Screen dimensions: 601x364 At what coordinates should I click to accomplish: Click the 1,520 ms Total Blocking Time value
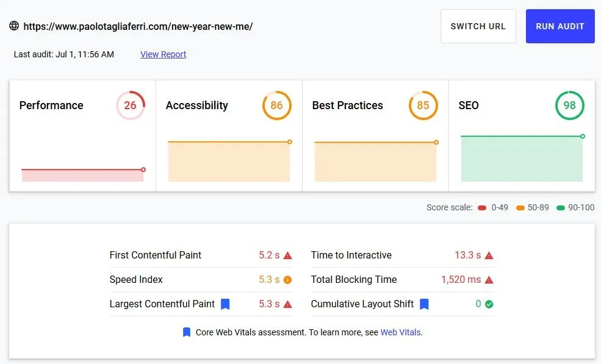click(461, 280)
